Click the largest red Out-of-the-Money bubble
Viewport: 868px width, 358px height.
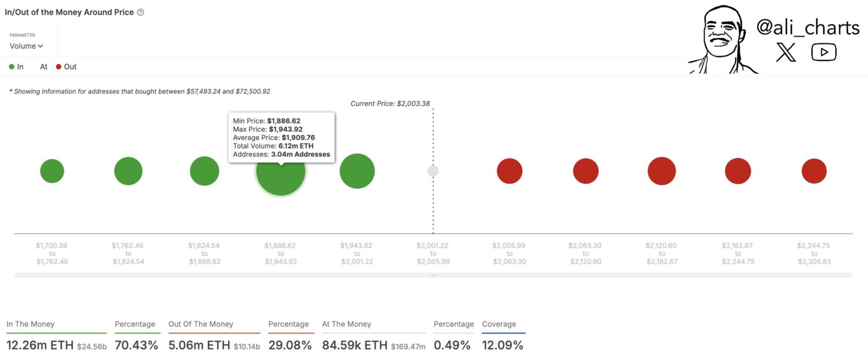point(662,170)
